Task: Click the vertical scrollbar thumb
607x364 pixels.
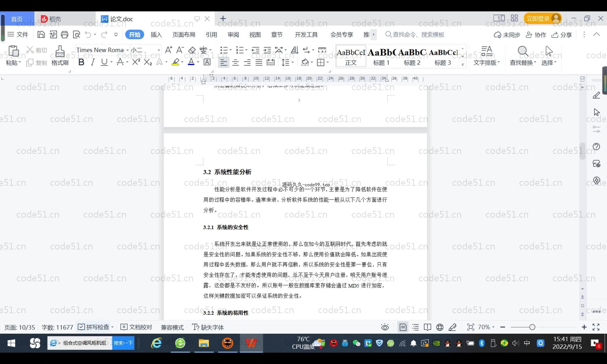Action: tap(582, 151)
